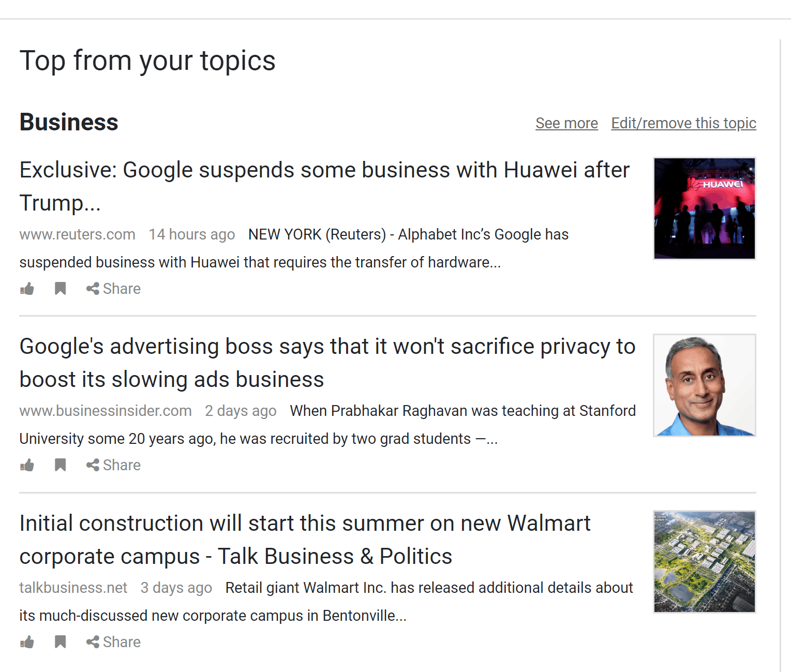Open the aerial Walmart campus thumbnail
Image resolution: width=791 pixels, height=672 pixels.
pos(705,562)
